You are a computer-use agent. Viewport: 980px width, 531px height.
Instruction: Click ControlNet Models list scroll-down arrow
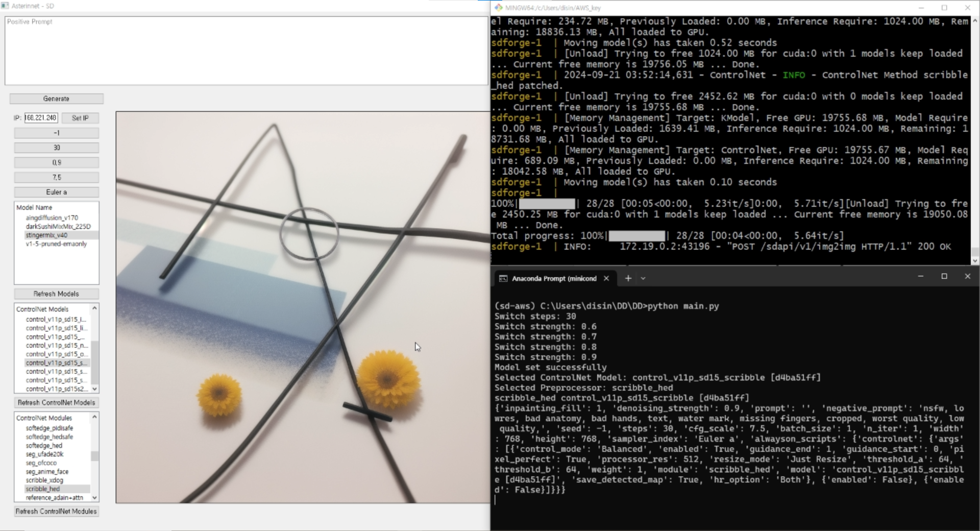point(94,389)
